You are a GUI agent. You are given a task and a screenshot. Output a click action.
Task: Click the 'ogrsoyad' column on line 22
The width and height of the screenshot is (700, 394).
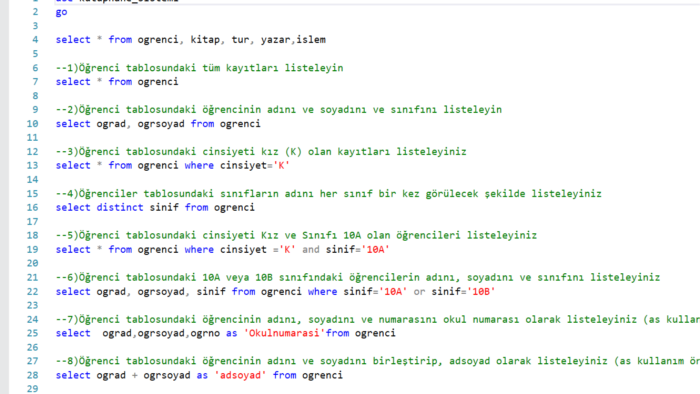pos(161,292)
